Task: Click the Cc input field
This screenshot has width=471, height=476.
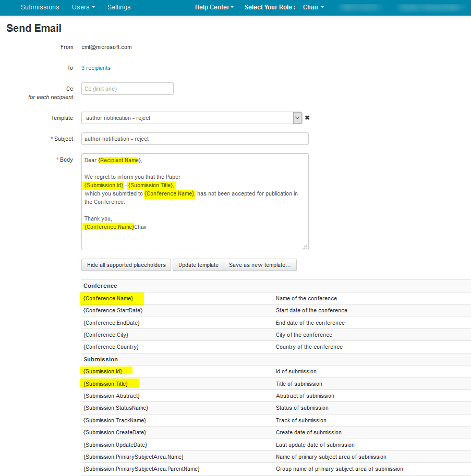Action: [127, 89]
